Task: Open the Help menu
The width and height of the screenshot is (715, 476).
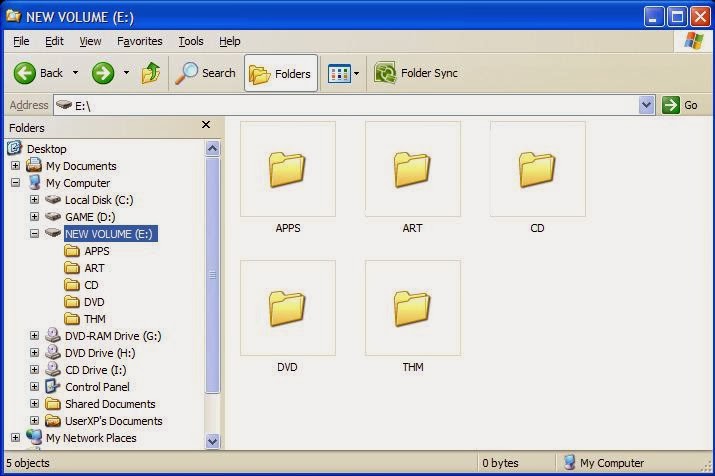Action: point(229,41)
